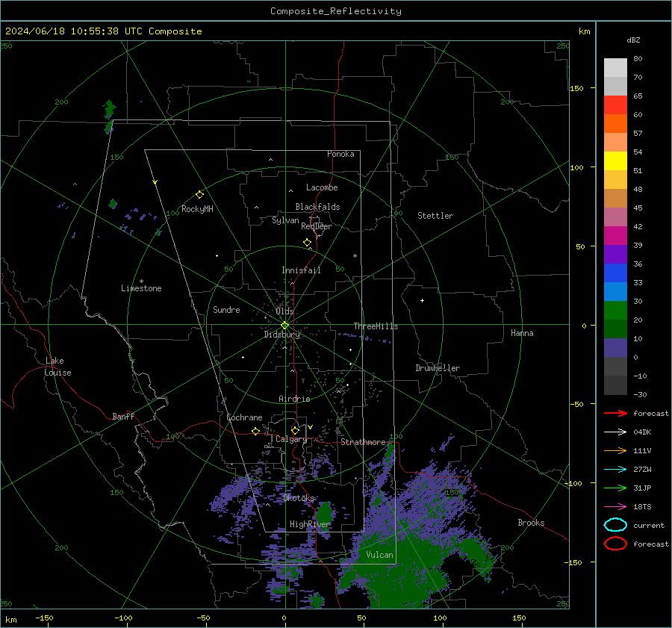The height and width of the screenshot is (628, 672).
Task: Click the Innisfail label
Action: click(301, 270)
